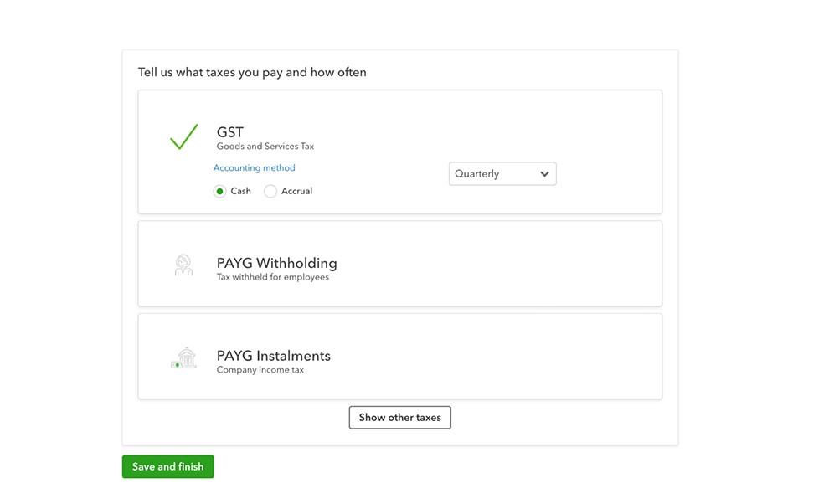Click the GST heading text

click(229, 132)
